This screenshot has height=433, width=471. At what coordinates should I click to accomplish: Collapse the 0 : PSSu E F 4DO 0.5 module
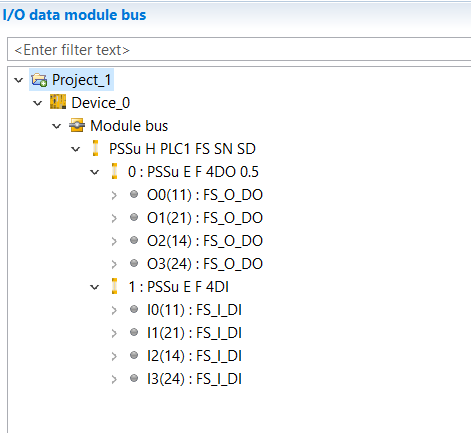95,172
